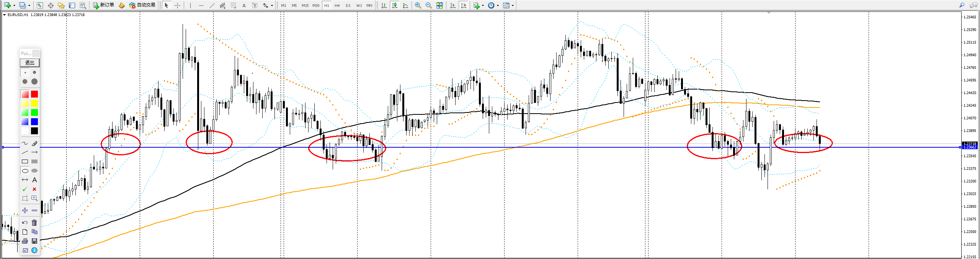Select the eraser tool in pointer palette
This screenshot has width=980, height=259.
34,143
